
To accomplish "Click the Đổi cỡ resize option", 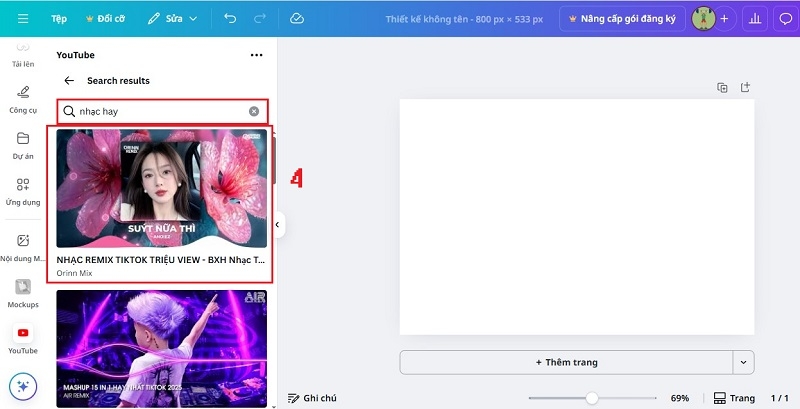I will point(106,19).
